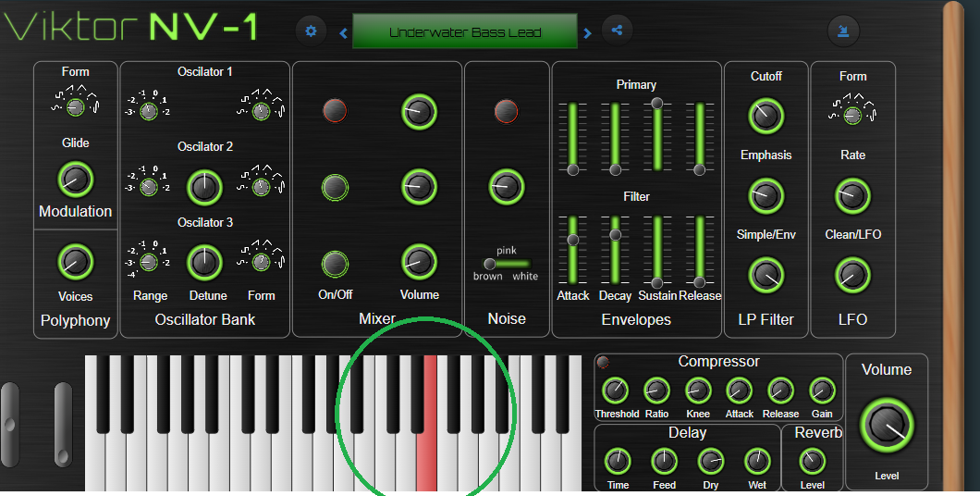The width and height of the screenshot is (980, 496).
Task: Click the Primary envelope Sustain slider
Action: tap(657, 135)
